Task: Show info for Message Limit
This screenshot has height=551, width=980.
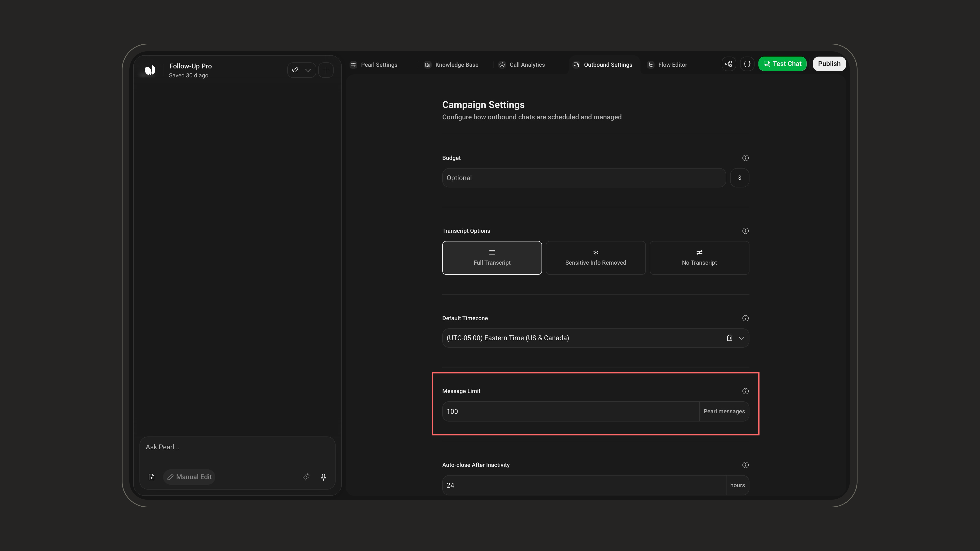Action: (x=745, y=391)
